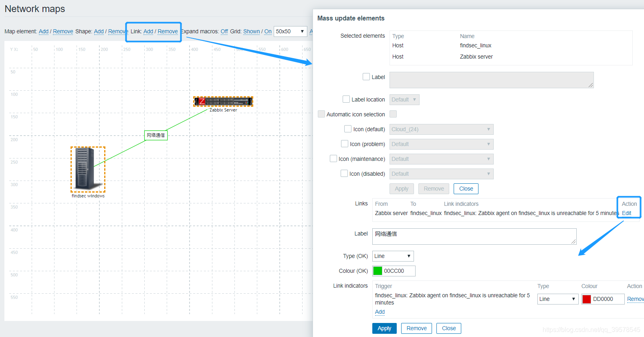Enable the Label location checkbox

(346, 99)
